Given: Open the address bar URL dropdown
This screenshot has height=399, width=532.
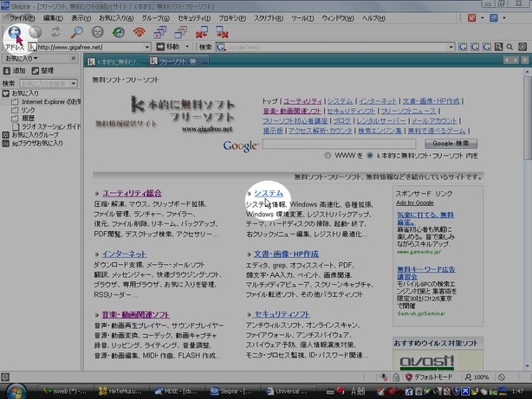Looking at the screenshot, I should coord(147,47).
